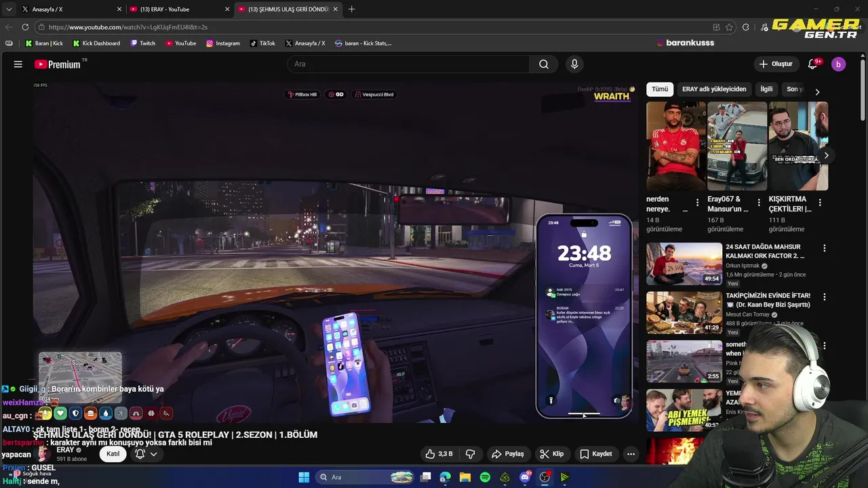Open the nerden nereye video thumbnail
Screen dimensions: 868x488
pos(676,146)
